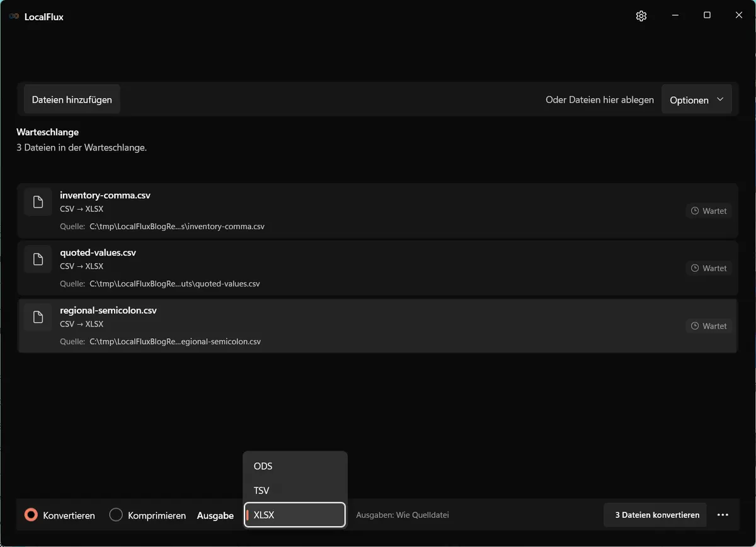This screenshot has height=547, width=756.
Task: Select the Konvertieren radio button
Action: [x=31, y=515]
